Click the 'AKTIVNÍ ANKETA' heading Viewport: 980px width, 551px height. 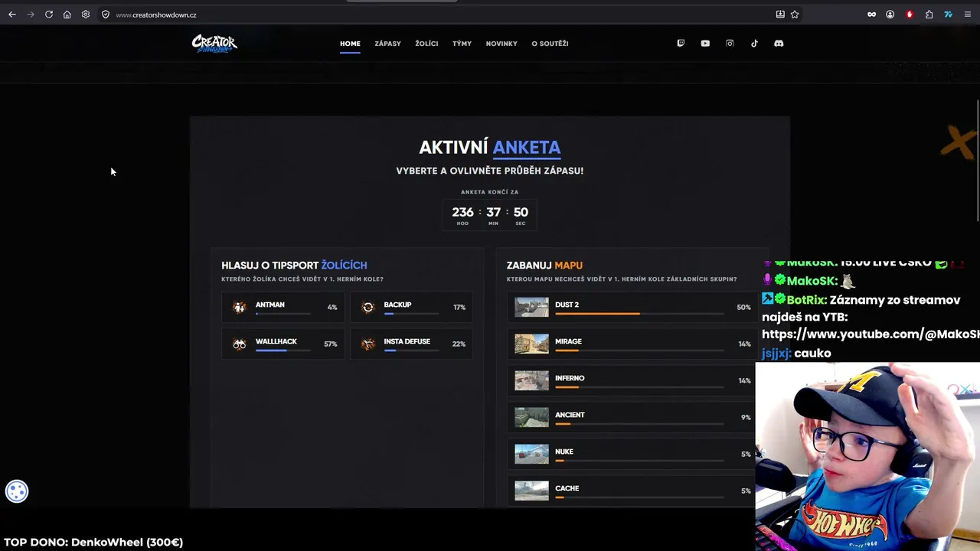pyautogui.click(x=490, y=147)
